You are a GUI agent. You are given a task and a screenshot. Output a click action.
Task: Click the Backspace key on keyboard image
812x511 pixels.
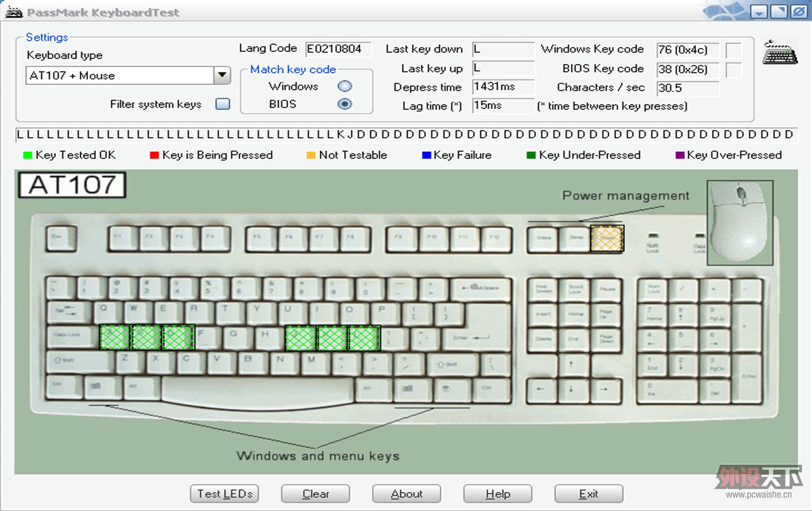tap(480, 289)
